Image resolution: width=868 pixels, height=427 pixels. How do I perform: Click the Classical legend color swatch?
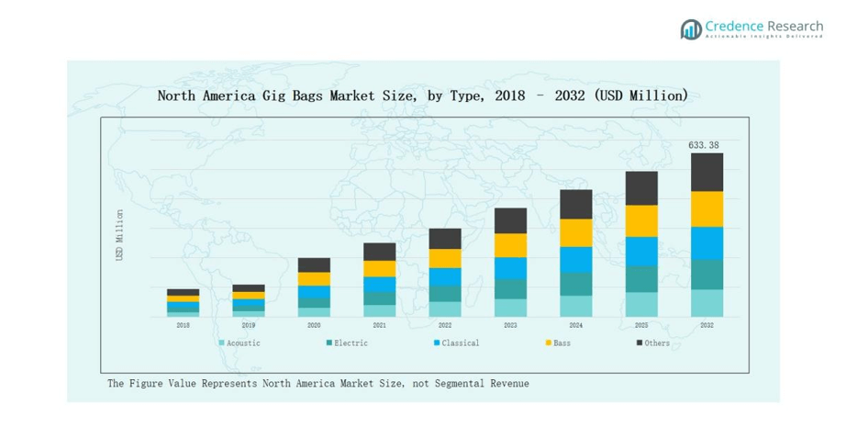pos(437,343)
